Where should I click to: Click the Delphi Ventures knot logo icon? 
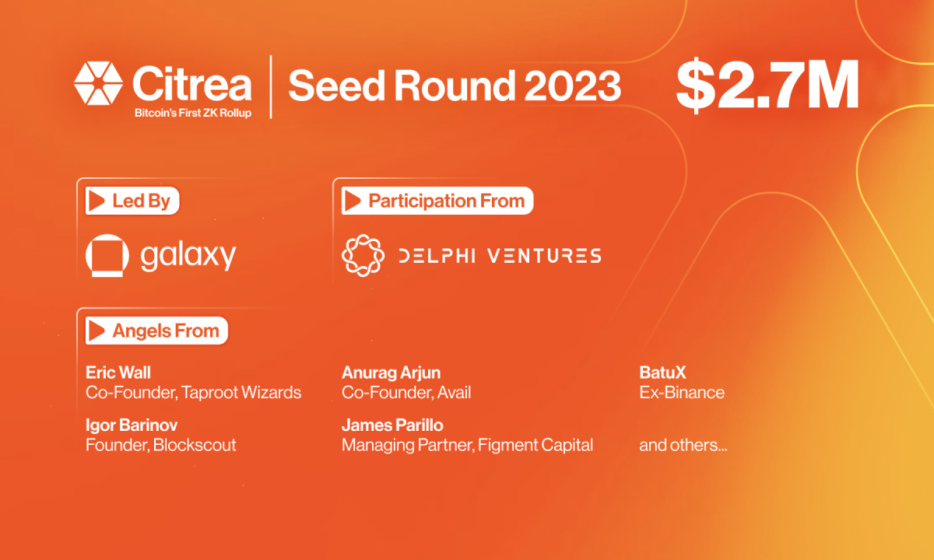pos(364,255)
